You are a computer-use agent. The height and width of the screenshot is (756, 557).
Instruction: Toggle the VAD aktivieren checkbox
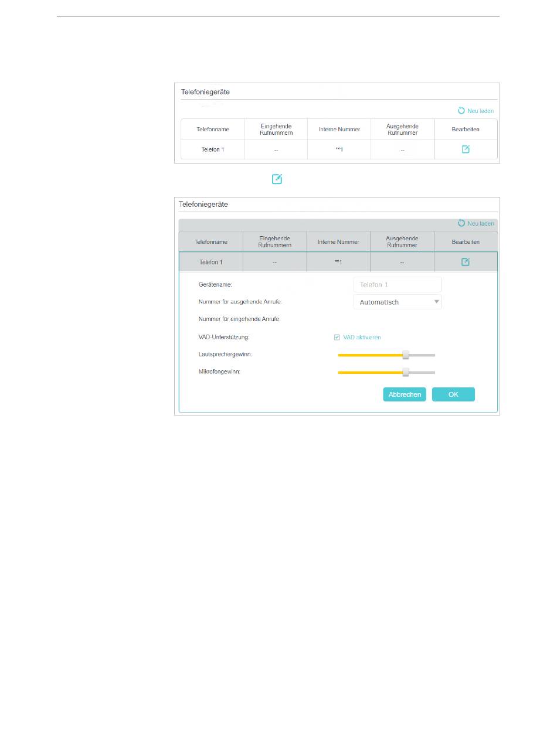(x=337, y=338)
